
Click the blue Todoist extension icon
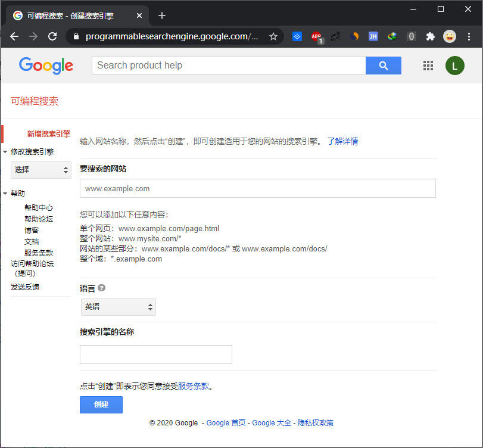tap(297, 36)
